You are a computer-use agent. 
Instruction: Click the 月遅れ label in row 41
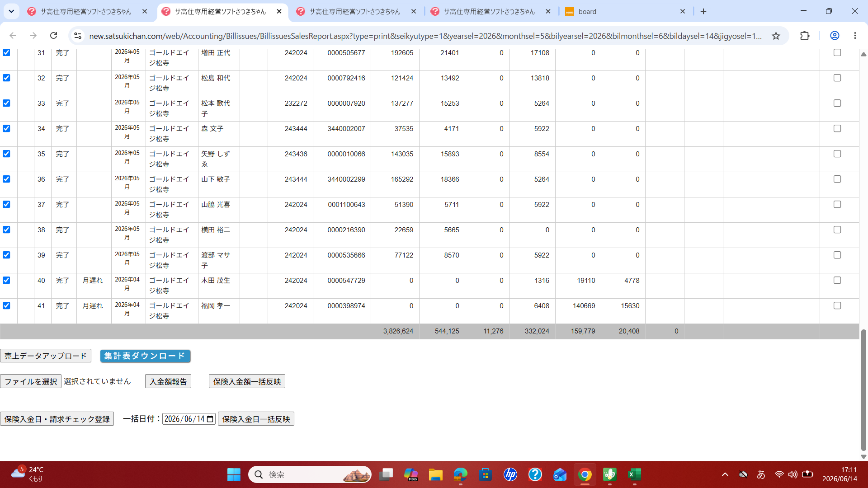[93, 306]
